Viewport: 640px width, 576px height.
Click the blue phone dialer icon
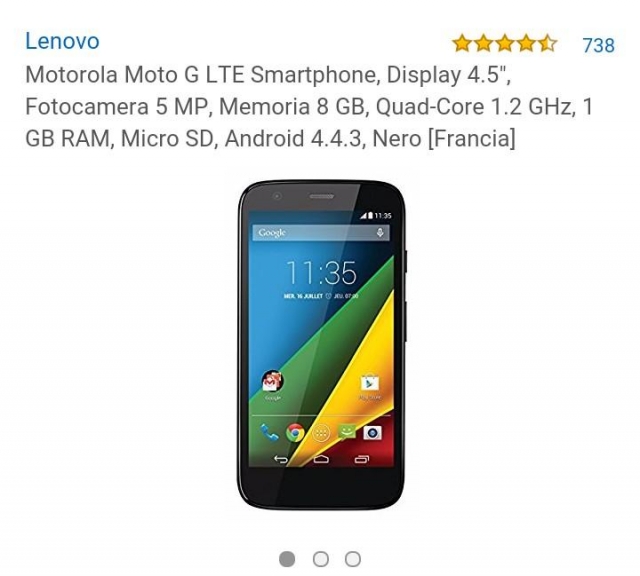click(x=270, y=433)
